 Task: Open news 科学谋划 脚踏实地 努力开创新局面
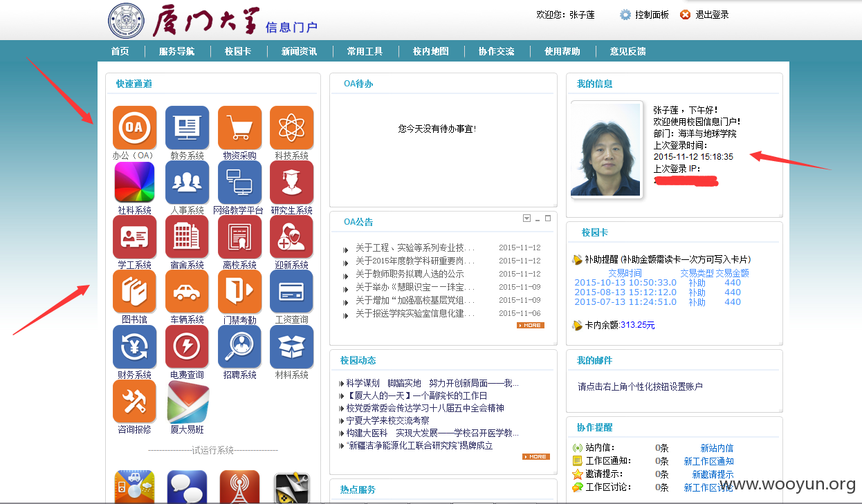click(432, 383)
